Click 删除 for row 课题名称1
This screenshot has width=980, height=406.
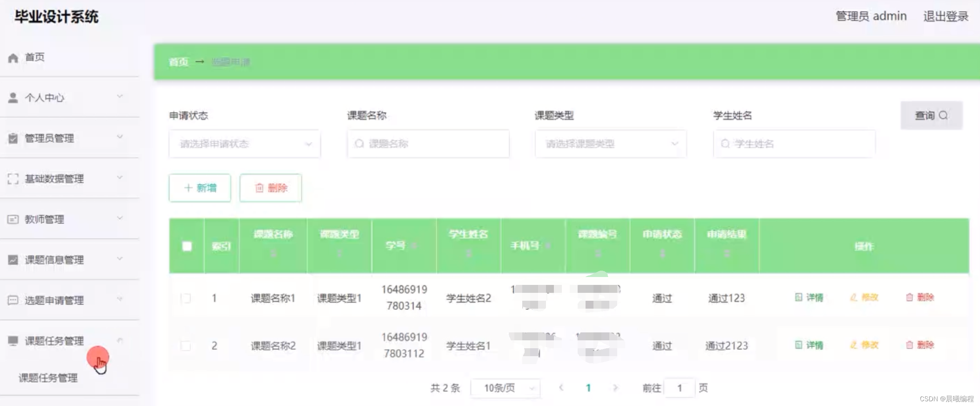(x=920, y=297)
